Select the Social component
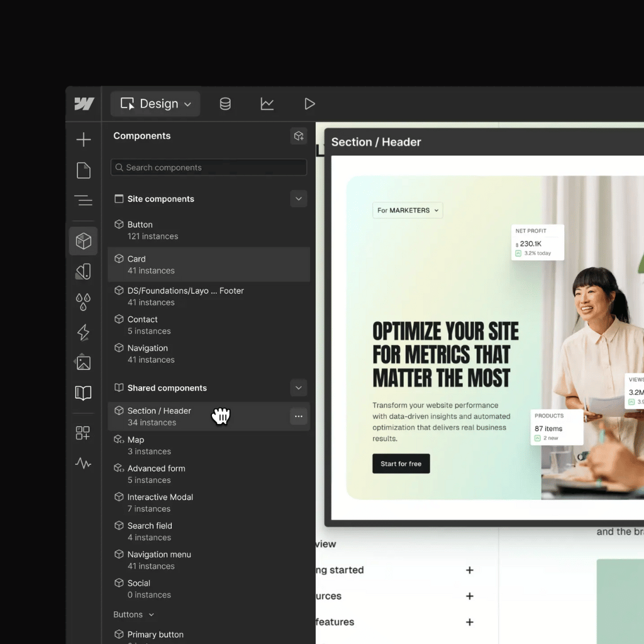644x644 pixels. point(209,589)
